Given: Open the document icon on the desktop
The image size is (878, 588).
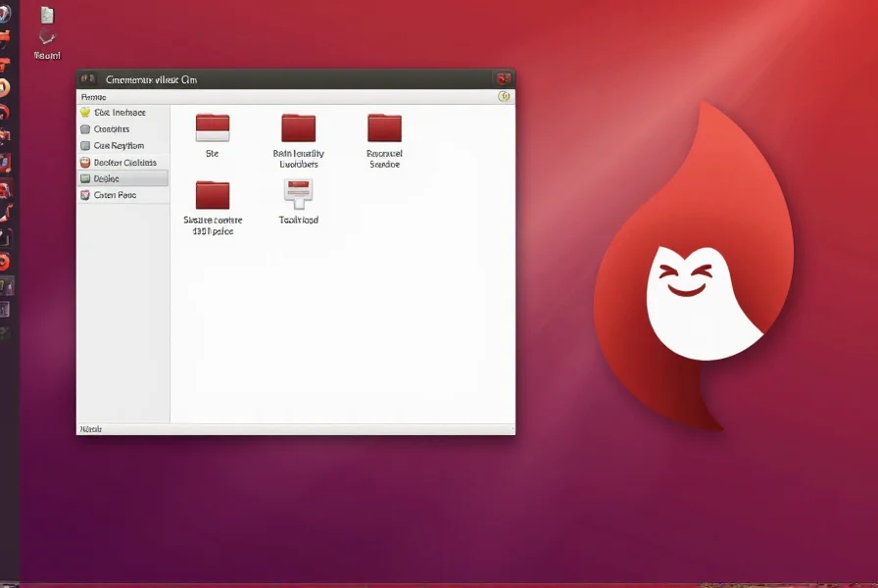Looking at the screenshot, I should coord(47,15).
